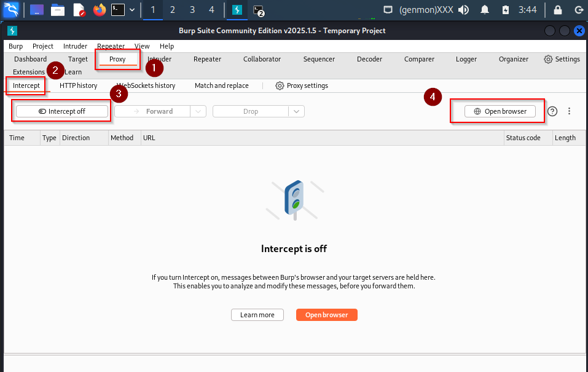Open the View menu

coord(142,46)
